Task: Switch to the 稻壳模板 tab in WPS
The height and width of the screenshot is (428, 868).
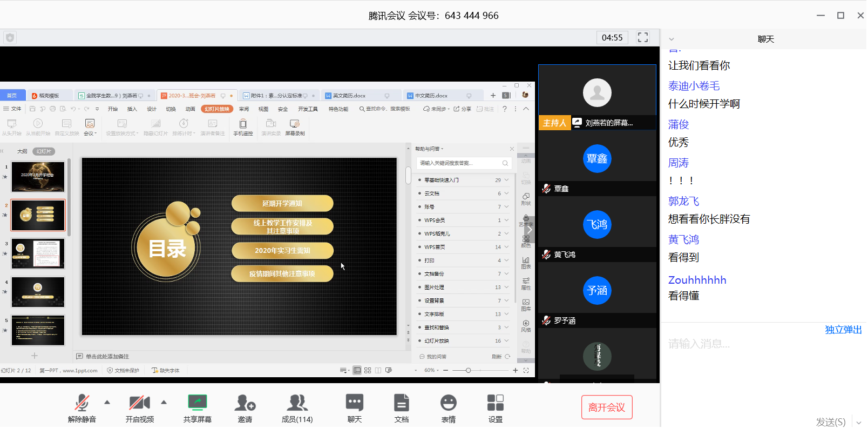Action: [49, 96]
